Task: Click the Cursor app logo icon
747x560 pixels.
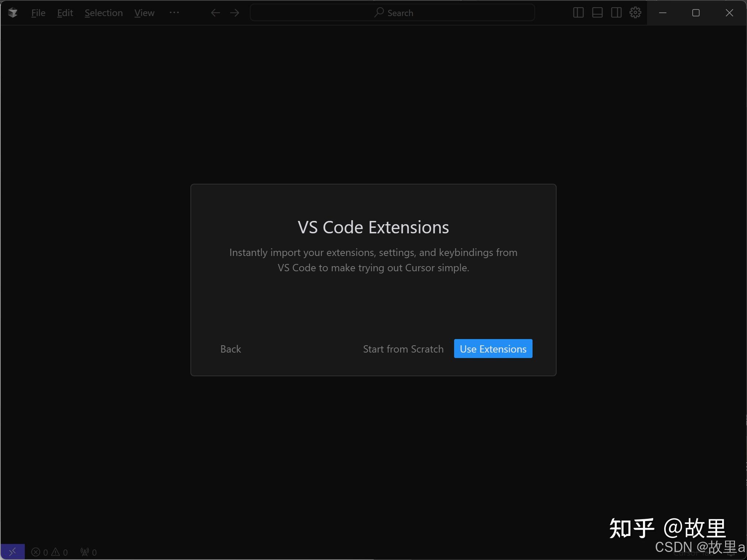Action: [x=13, y=13]
